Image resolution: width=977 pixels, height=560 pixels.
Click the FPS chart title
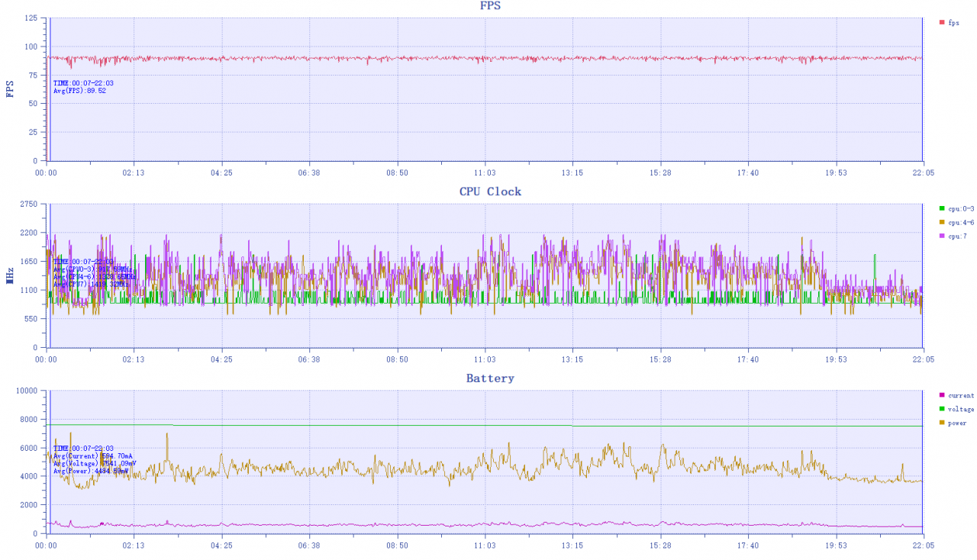click(490, 6)
